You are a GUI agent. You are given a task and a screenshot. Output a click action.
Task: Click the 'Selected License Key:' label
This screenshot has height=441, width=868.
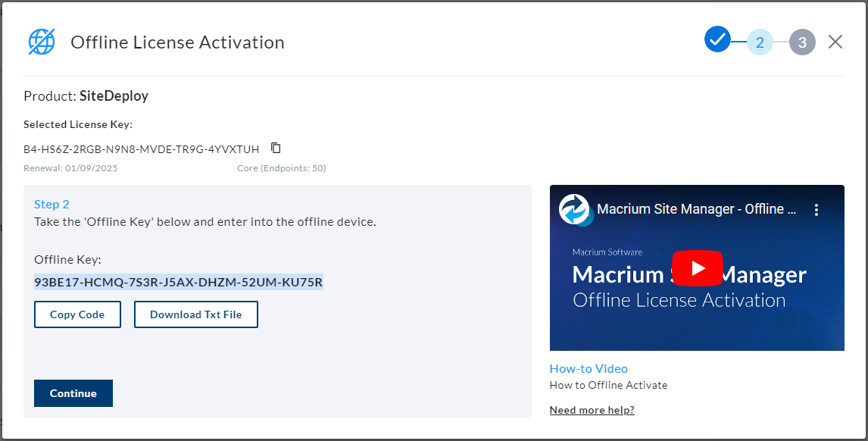[x=78, y=125]
